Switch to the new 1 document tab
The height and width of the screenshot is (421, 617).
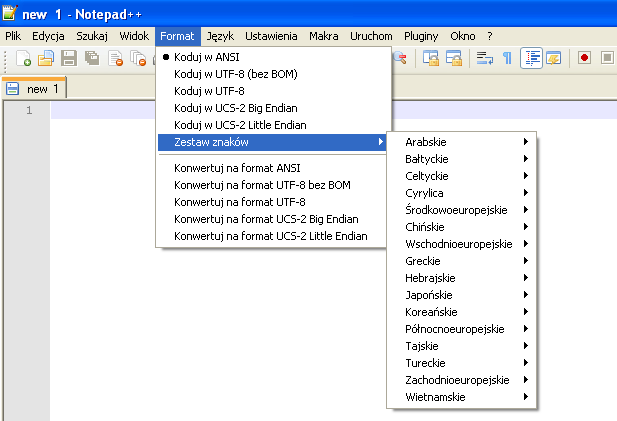[x=34, y=89]
